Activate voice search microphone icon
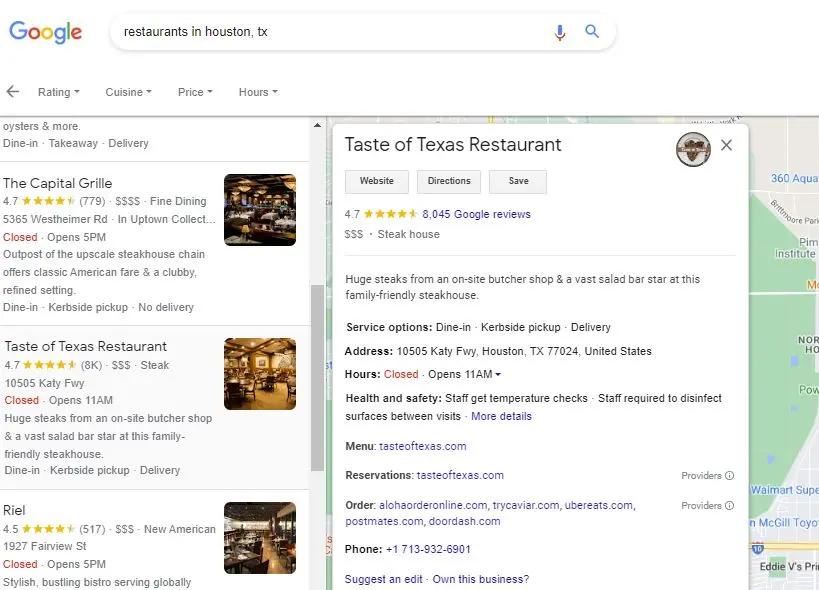This screenshot has height=590, width=819. [x=559, y=32]
